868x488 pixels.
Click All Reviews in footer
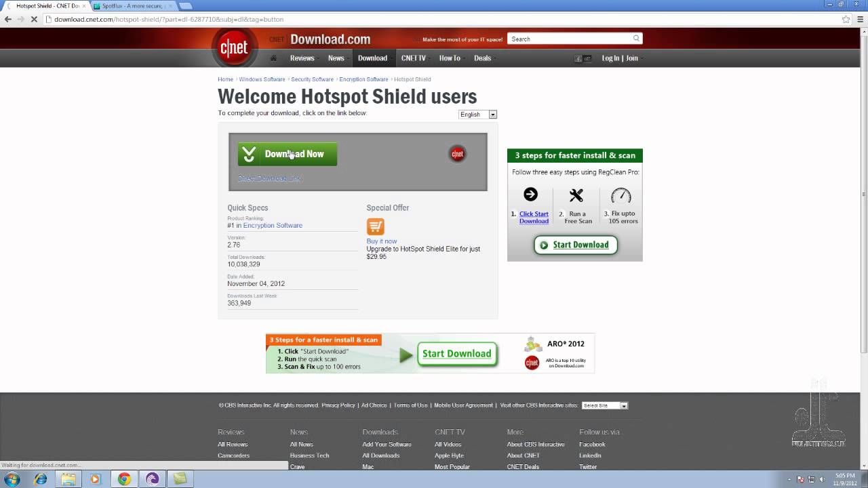(233, 445)
